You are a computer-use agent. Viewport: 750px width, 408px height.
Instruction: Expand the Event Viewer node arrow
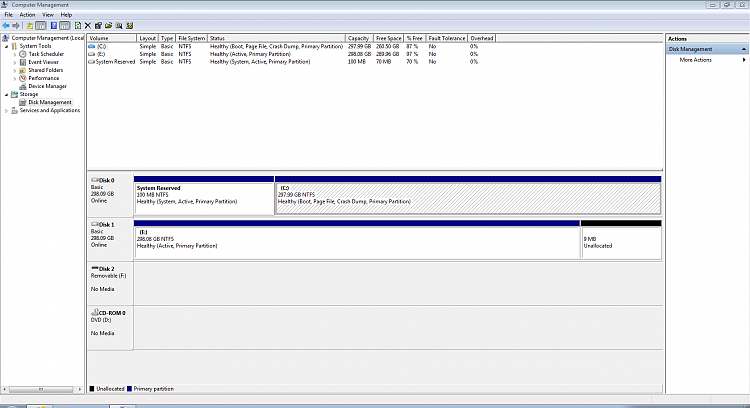(x=15, y=62)
